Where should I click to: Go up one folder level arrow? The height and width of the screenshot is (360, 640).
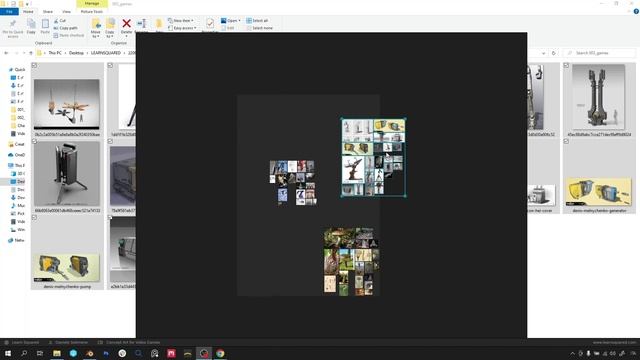(31, 53)
